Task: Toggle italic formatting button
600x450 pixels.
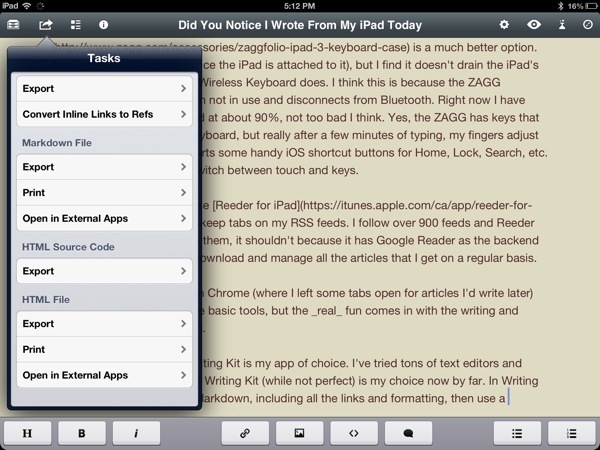Action: [136, 433]
